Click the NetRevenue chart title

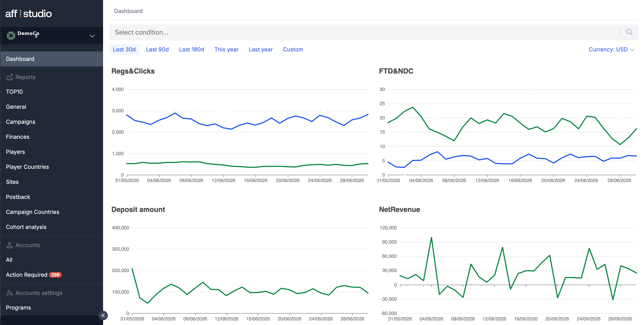click(x=400, y=209)
